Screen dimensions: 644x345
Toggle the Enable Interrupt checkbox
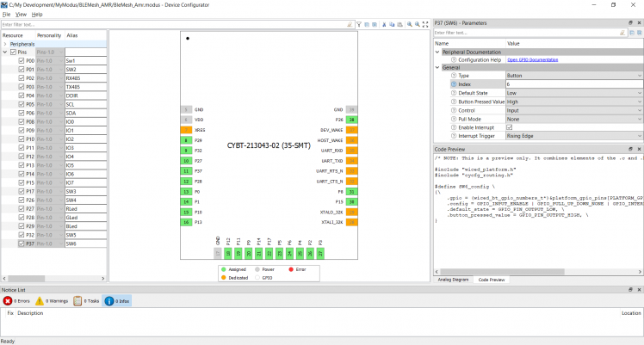[x=509, y=126]
